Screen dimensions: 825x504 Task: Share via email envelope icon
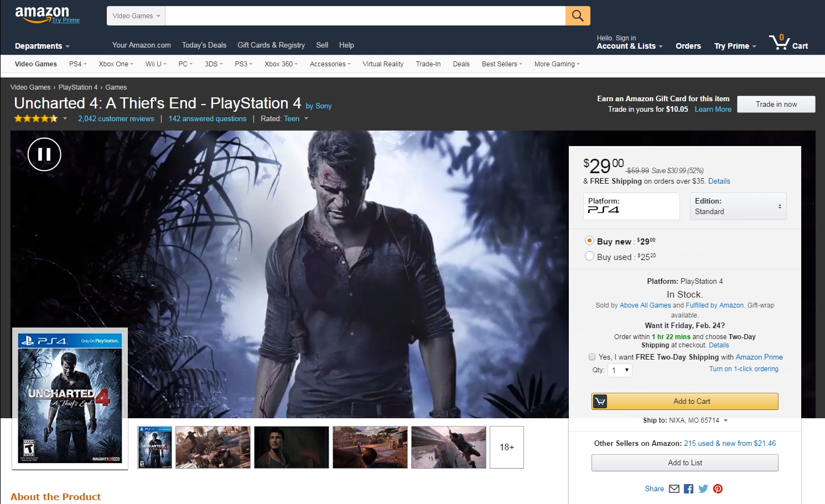pos(674,489)
